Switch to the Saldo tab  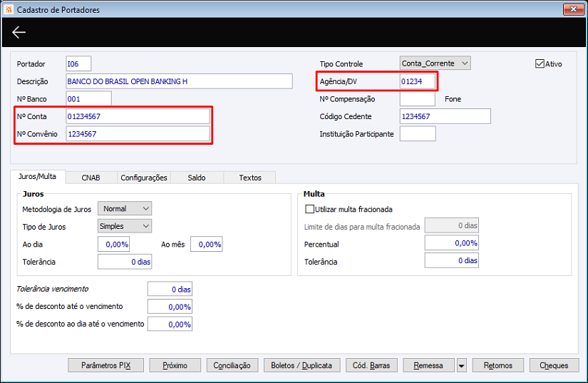pos(197,178)
